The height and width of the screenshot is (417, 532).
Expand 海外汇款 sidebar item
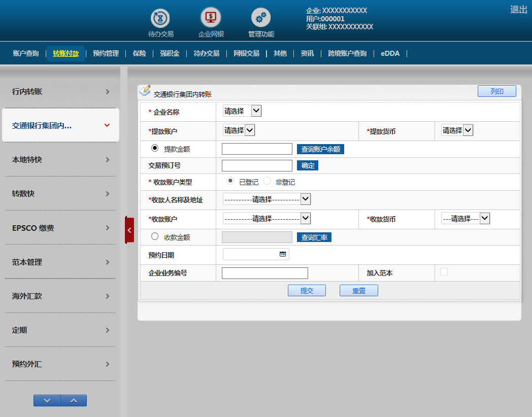point(60,296)
